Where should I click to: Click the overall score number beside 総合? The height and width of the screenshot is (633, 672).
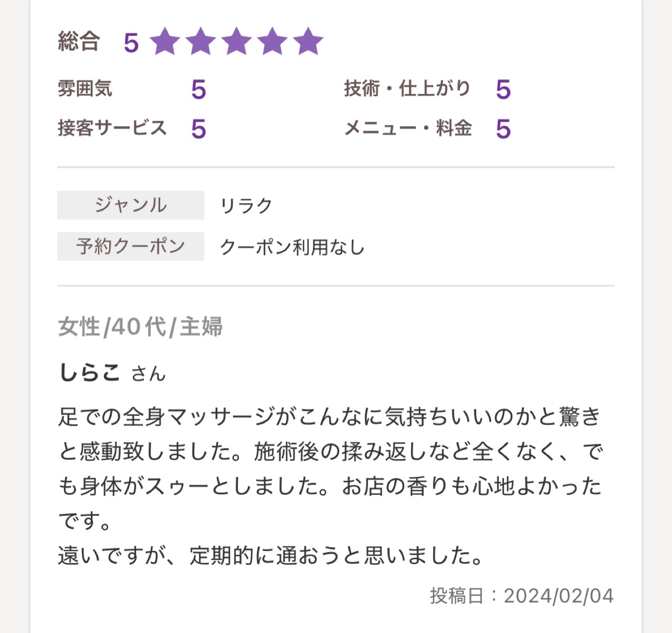[x=131, y=43]
